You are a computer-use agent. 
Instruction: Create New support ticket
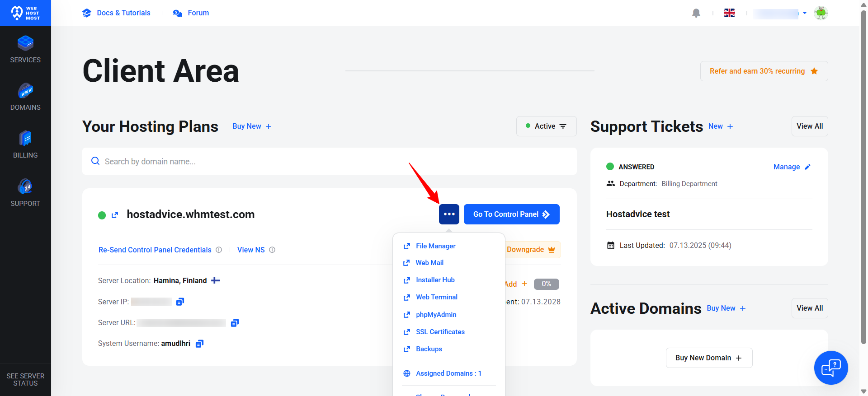721,126
